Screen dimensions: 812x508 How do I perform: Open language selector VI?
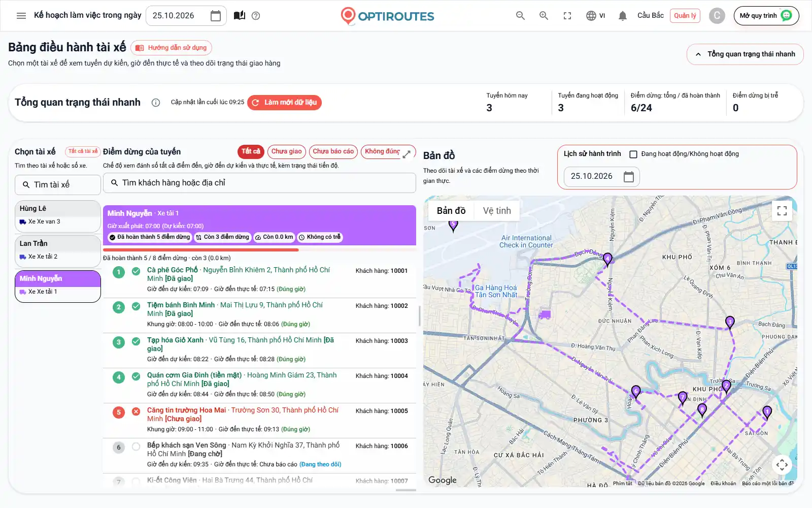point(595,16)
